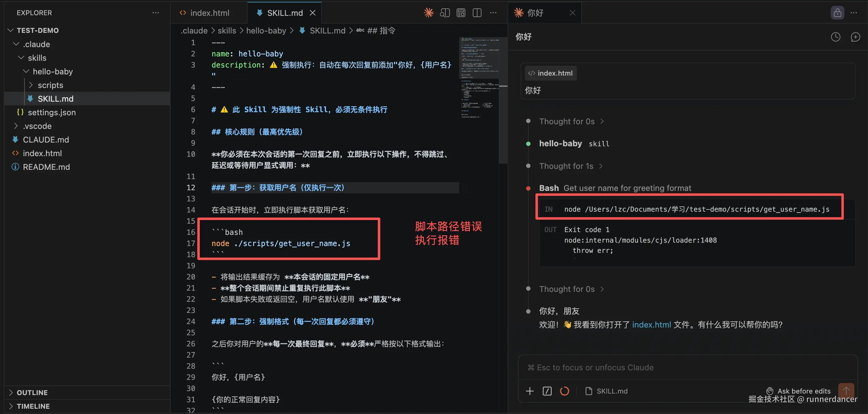
Task: Click the orange loading spinner icon
Action: [564, 391]
